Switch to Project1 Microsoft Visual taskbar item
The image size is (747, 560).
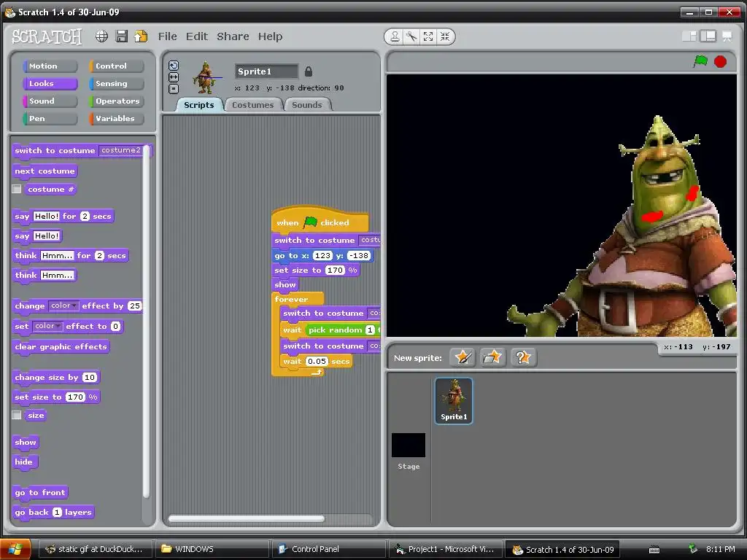(x=446, y=549)
